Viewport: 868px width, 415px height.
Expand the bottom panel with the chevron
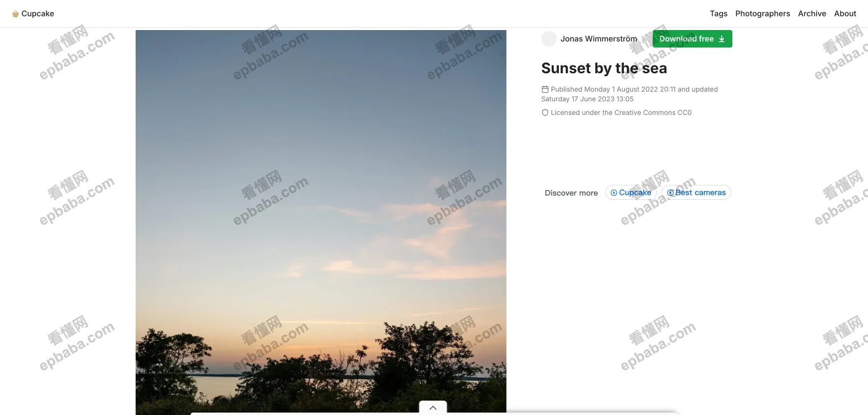pyautogui.click(x=433, y=408)
